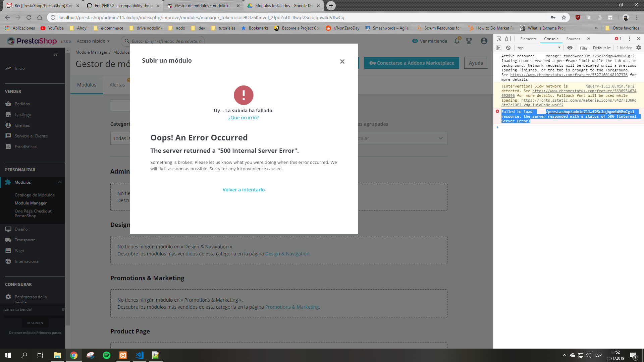Viewport: 644px width, 362px height.
Task: Click '¿Que ocurrió?' link
Action: [244, 118]
